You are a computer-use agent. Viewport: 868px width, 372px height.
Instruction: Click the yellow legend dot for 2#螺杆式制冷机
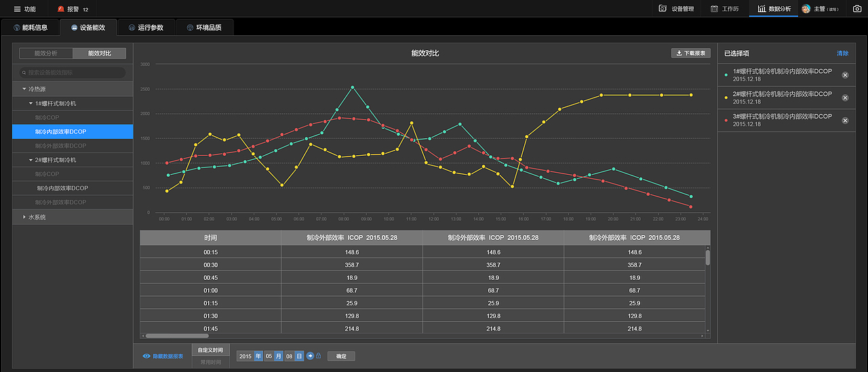tap(726, 98)
